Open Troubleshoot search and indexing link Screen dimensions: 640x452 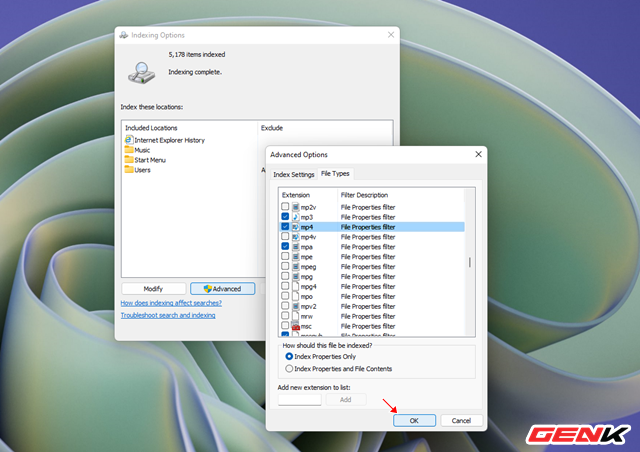pos(168,315)
